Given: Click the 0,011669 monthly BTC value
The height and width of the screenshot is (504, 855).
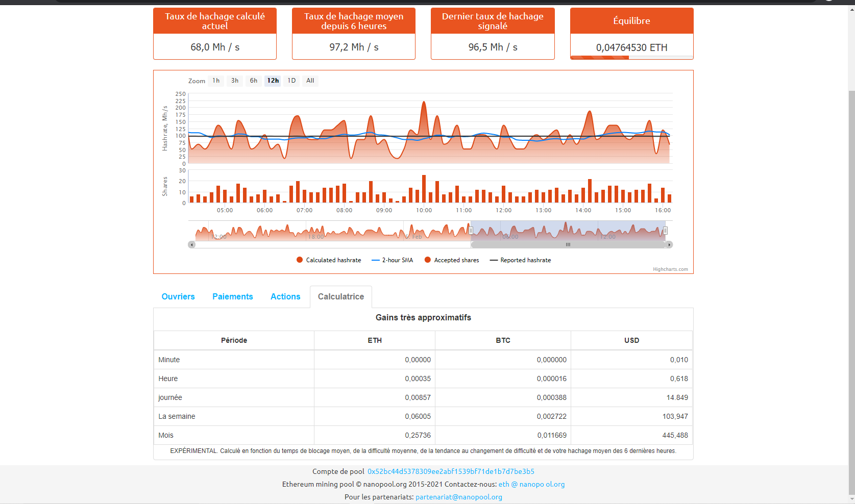Looking at the screenshot, I should (x=552, y=435).
